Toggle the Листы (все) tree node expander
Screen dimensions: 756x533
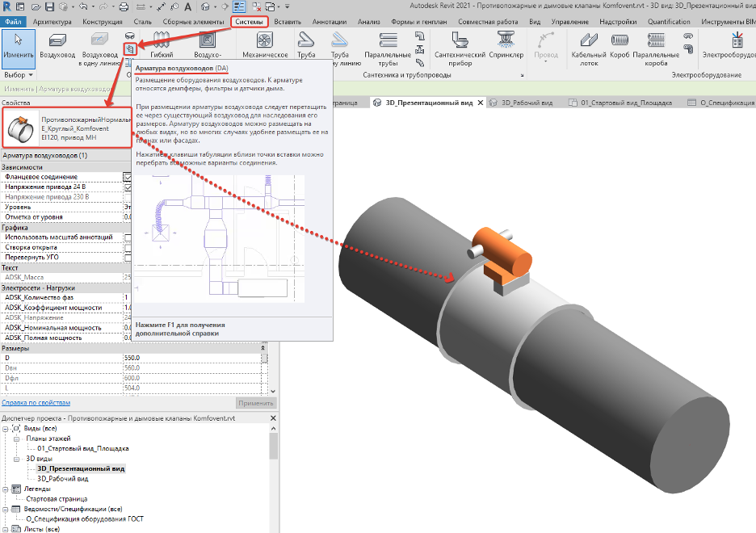click(6, 529)
